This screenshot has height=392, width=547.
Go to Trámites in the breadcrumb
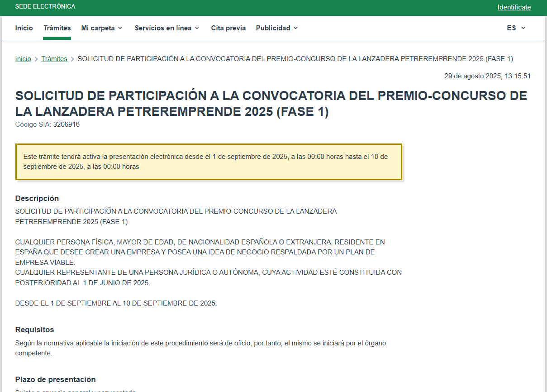pos(54,59)
